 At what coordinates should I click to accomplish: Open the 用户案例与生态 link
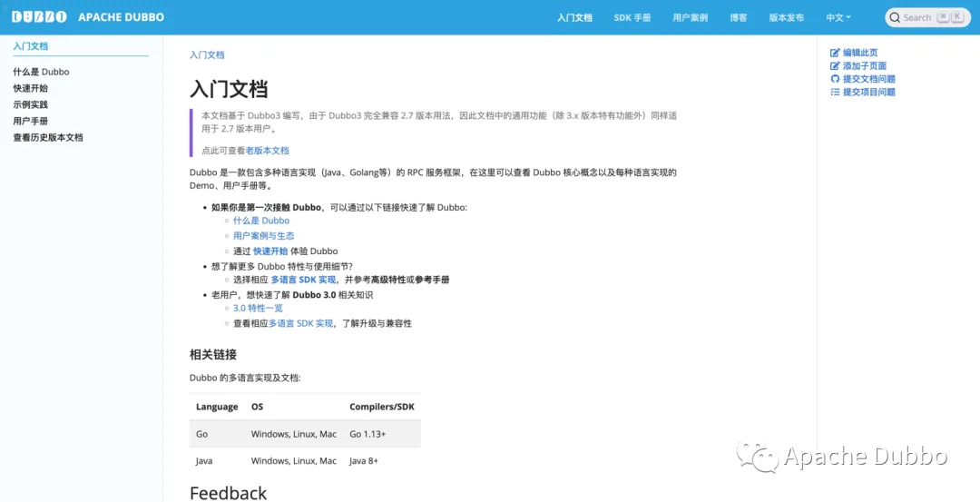tap(264, 236)
